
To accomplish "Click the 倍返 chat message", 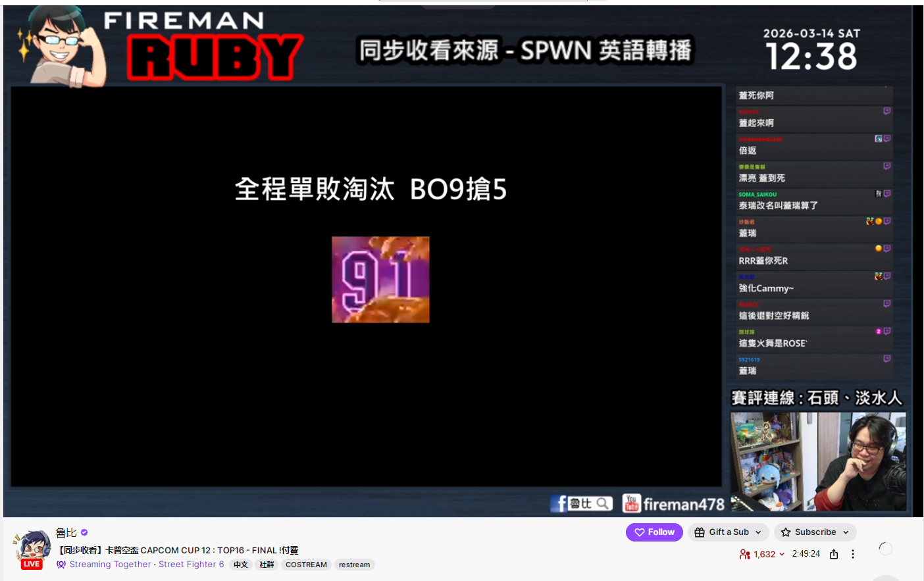I will [x=748, y=151].
